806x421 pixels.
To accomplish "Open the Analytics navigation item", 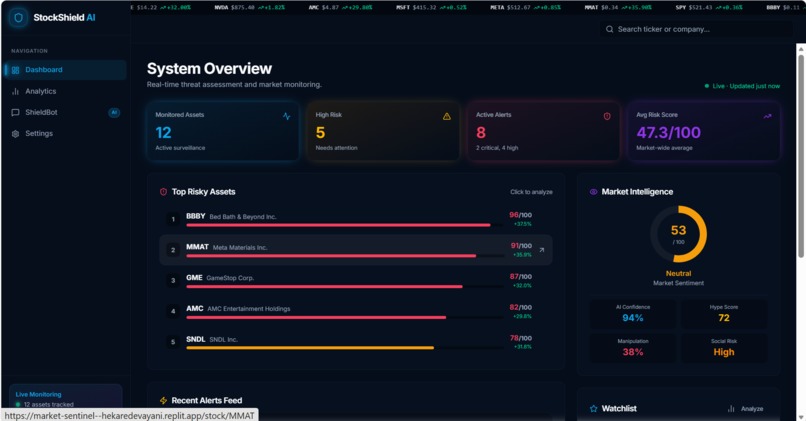I will point(65,91).
